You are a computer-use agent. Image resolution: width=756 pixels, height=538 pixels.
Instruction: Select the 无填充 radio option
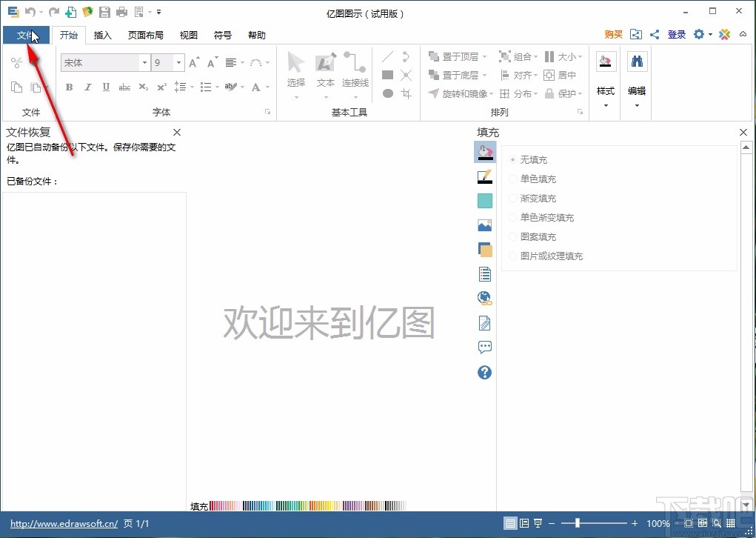[513, 160]
